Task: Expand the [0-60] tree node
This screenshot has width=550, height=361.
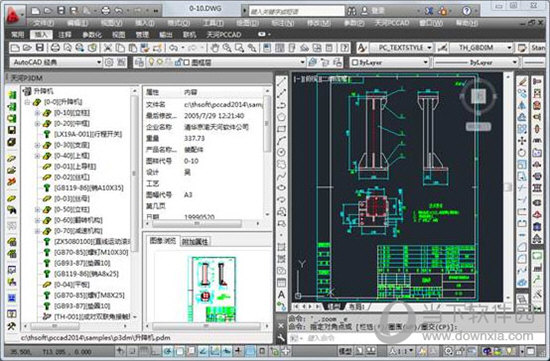Action: coord(38,220)
